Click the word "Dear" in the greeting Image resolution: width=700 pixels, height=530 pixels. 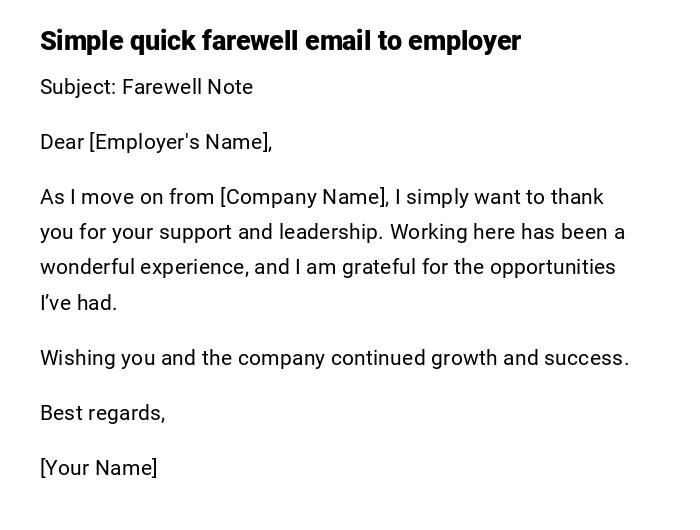(62, 142)
